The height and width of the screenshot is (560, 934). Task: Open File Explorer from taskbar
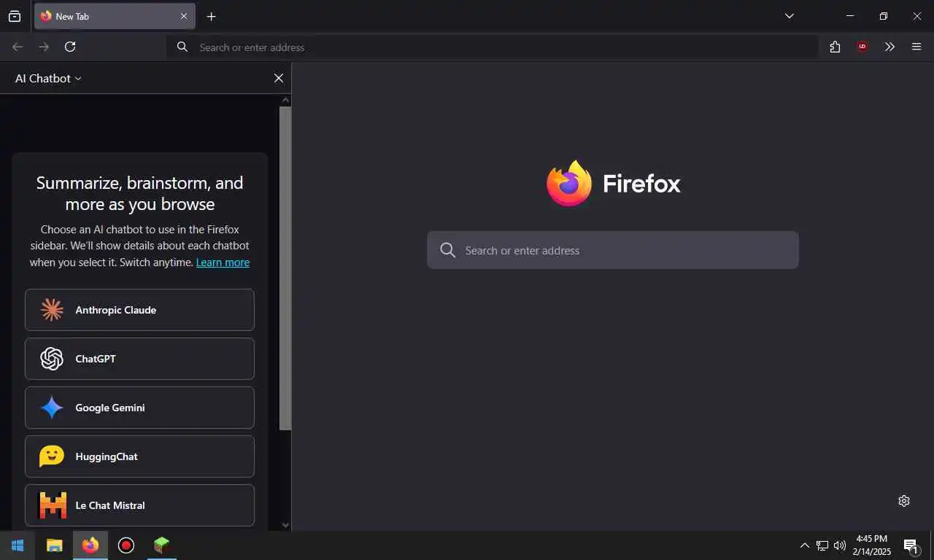click(55, 545)
